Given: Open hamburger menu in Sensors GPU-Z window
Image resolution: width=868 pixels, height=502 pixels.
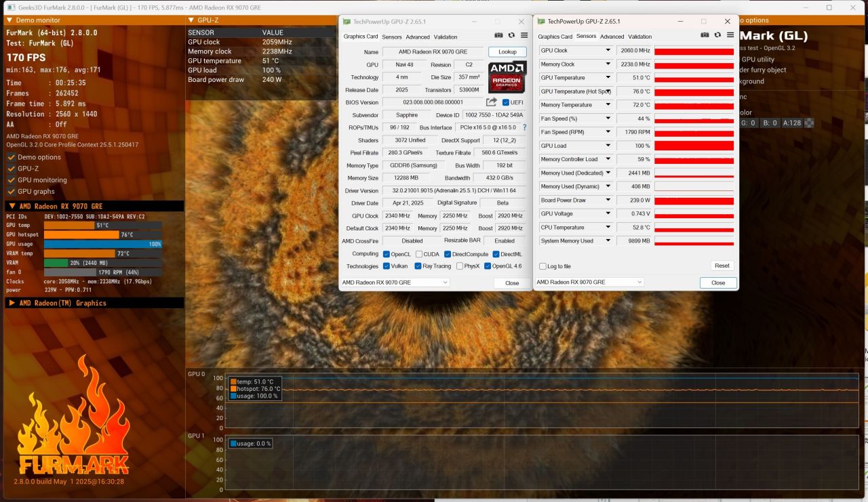Looking at the screenshot, I should pyautogui.click(x=730, y=35).
